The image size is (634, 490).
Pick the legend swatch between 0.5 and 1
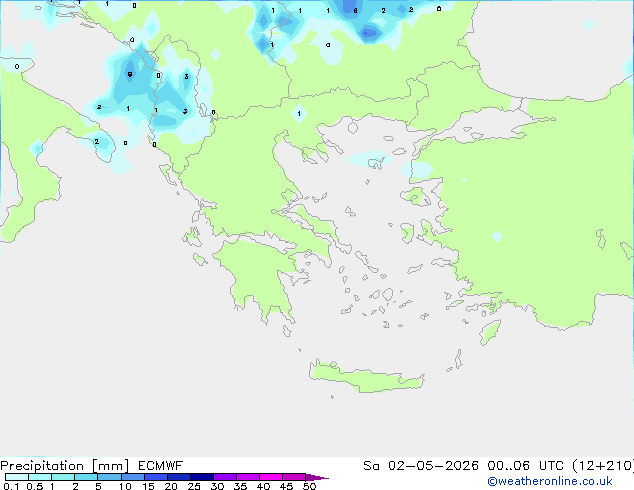40,477
